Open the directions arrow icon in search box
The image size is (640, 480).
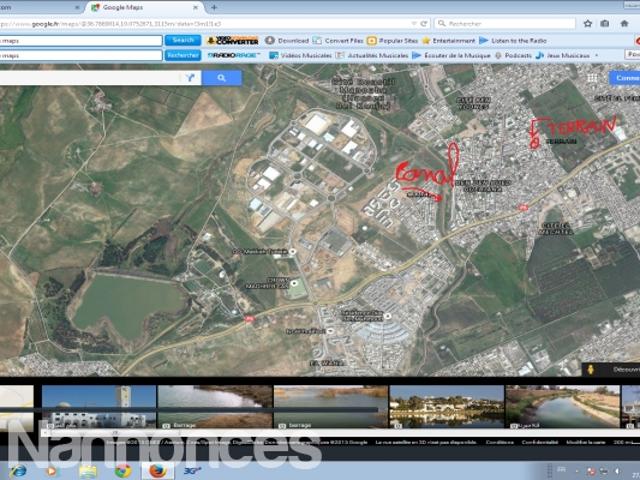click(190, 78)
